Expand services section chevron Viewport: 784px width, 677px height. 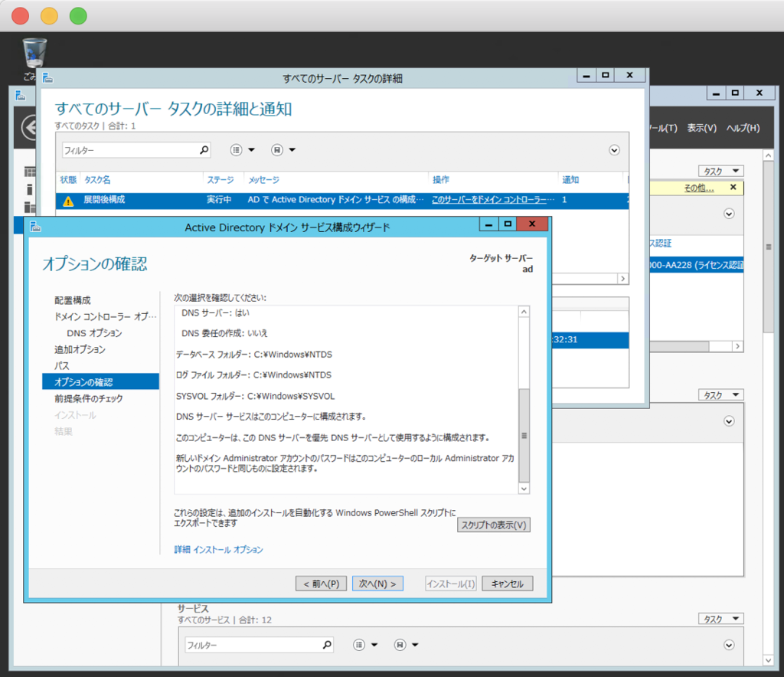[x=729, y=646]
